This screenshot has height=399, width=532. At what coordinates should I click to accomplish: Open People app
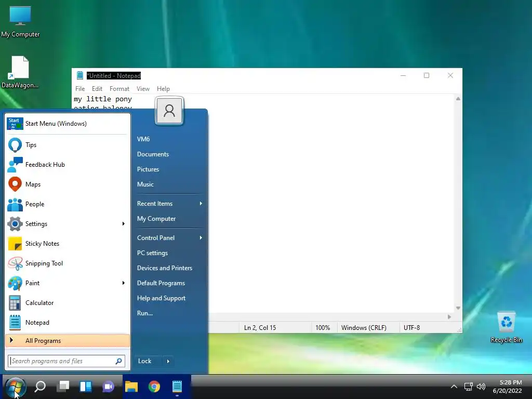pos(68,204)
